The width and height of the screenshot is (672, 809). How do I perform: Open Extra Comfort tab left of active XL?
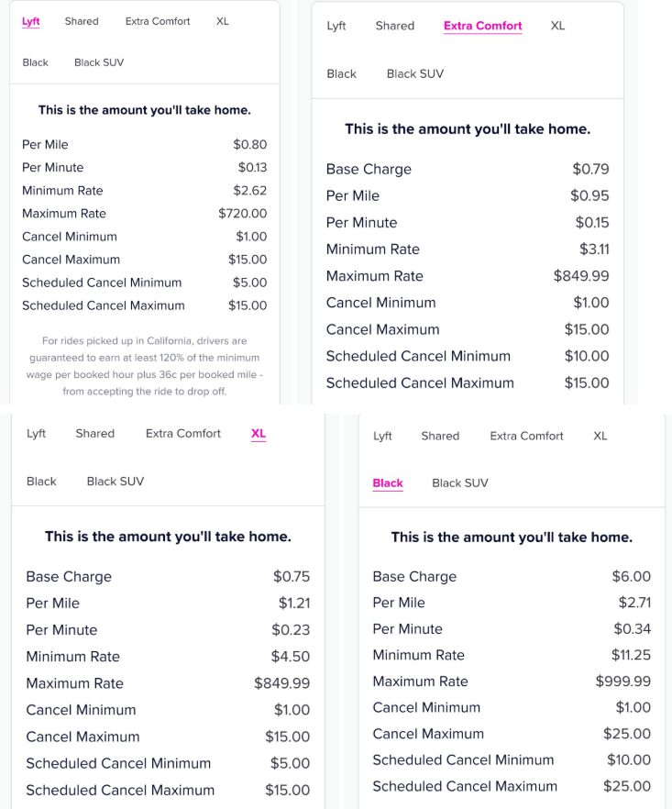[183, 433]
